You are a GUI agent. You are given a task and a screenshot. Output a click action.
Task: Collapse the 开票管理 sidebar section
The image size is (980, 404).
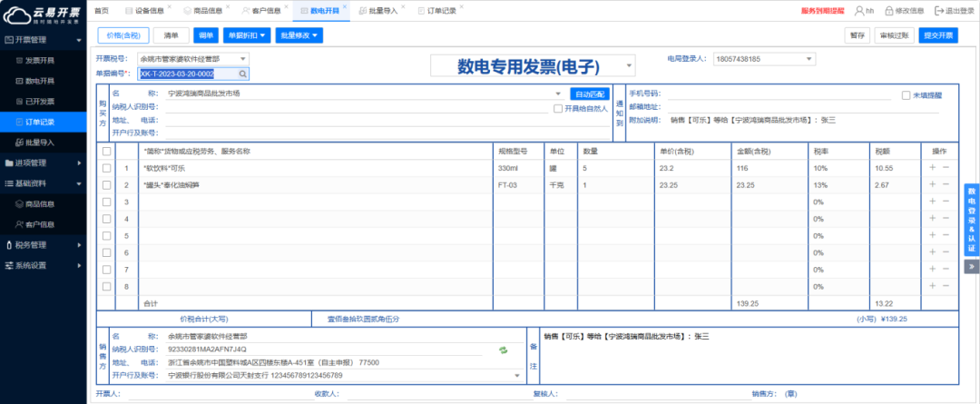click(x=44, y=40)
